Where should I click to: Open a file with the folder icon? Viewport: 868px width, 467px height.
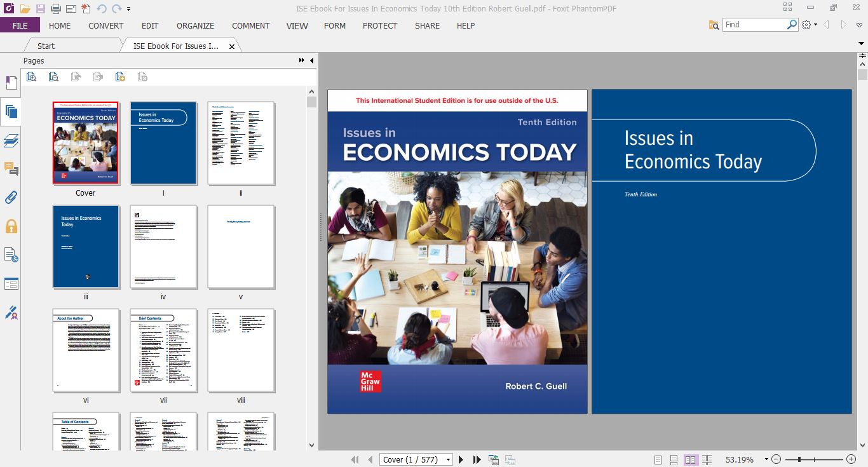(25, 9)
